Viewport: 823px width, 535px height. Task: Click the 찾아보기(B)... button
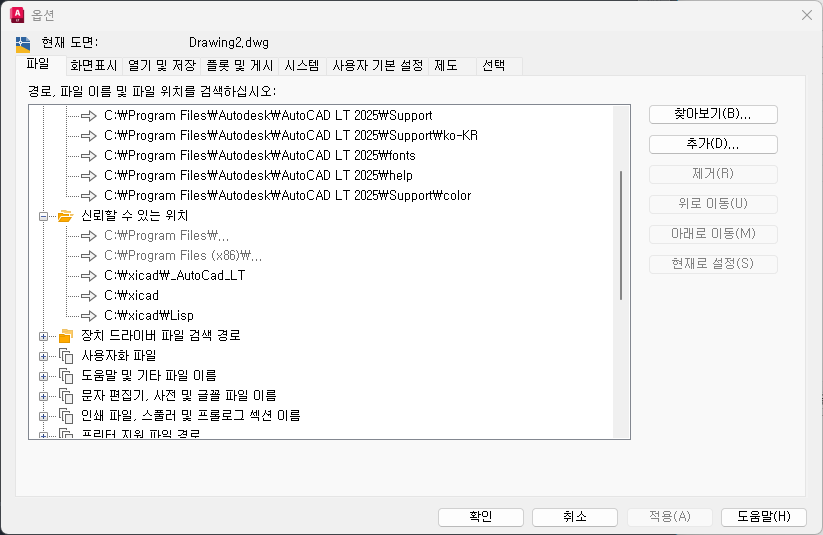pyautogui.click(x=713, y=114)
